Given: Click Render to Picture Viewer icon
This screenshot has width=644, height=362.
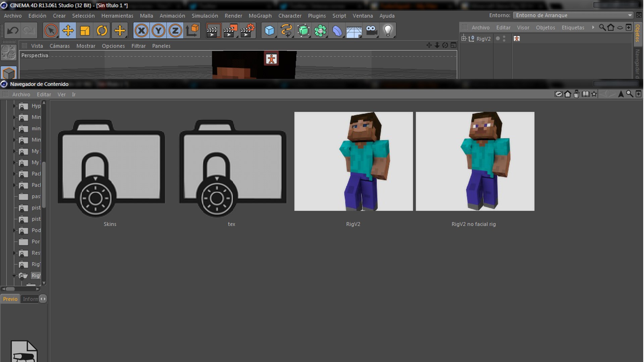Looking at the screenshot, I should point(230,31).
